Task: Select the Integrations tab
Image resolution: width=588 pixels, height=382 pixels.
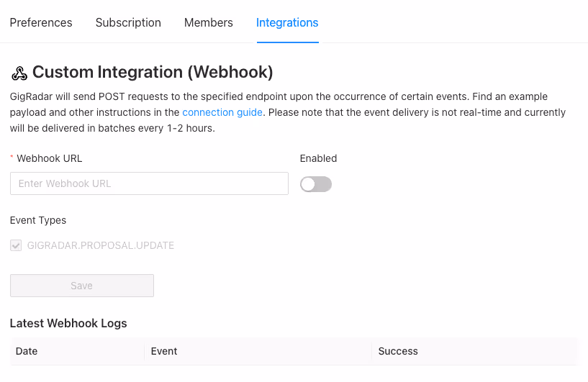Action: click(x=287, y=22)
